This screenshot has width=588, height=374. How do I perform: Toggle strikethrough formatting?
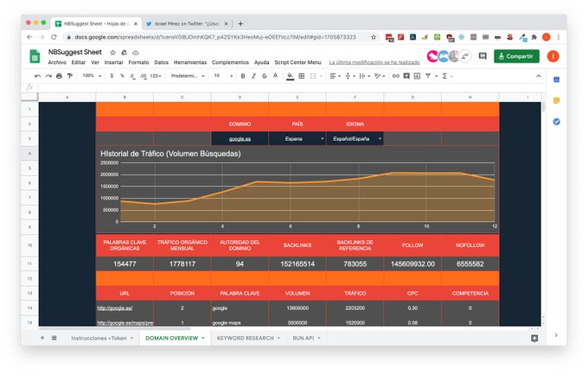tap(265, 76)
